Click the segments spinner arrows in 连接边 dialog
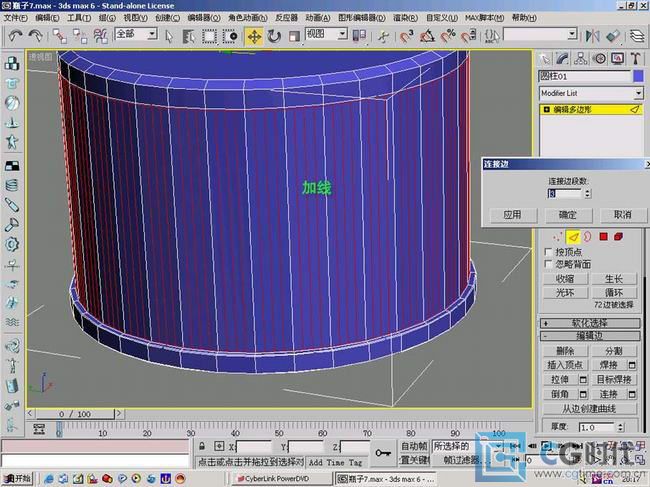The width and height of the screenshot is (650, 487). tap(588, 193)
